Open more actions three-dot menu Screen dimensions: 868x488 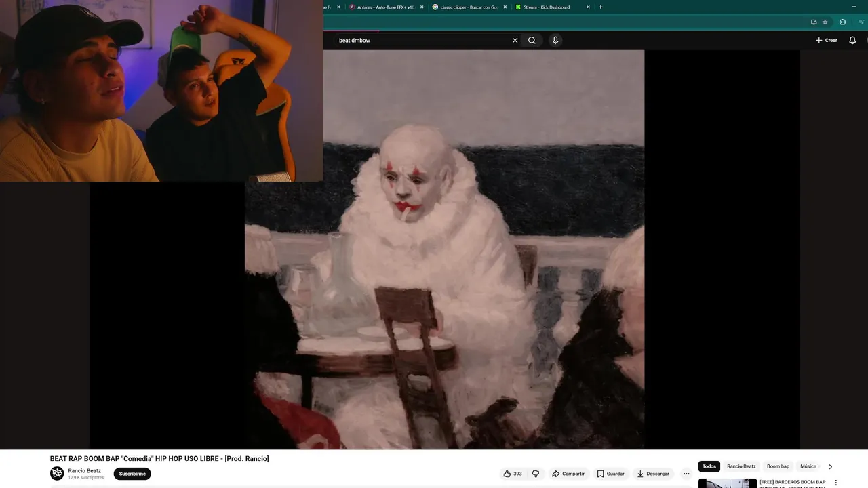[686, 474]
